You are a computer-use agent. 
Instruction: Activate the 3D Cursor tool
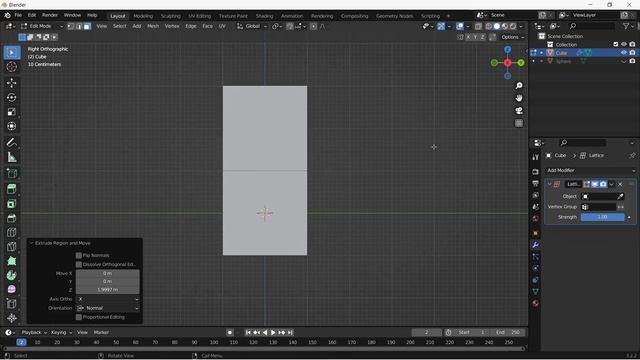pos(11,67)
